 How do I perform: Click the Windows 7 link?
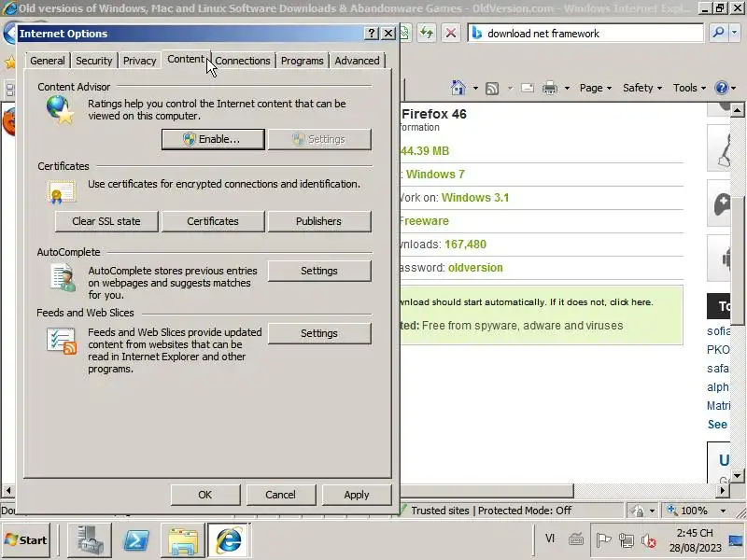point(435,175)
